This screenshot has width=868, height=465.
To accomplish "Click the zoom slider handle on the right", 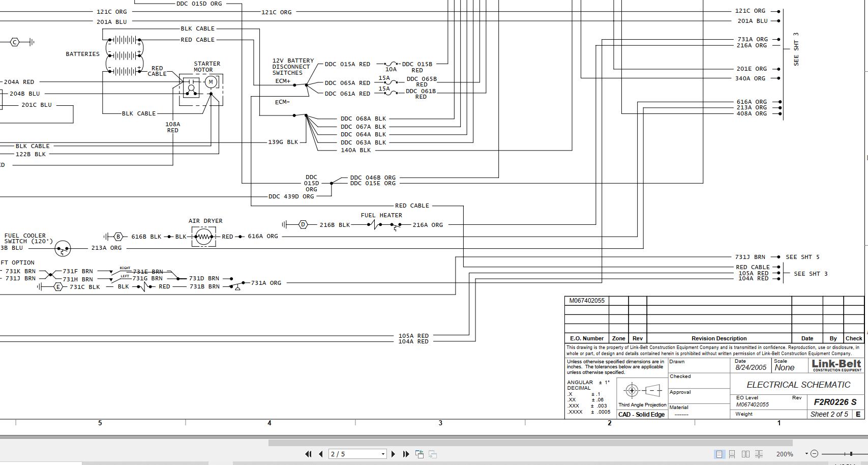I will pyautogui.click(x=851, y=454).
